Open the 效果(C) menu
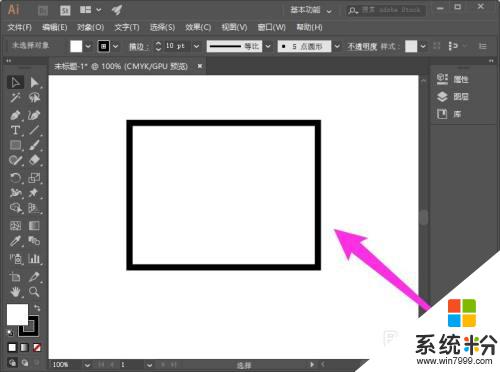The width and height of the screenshot is (500, 372). point(198,27)
